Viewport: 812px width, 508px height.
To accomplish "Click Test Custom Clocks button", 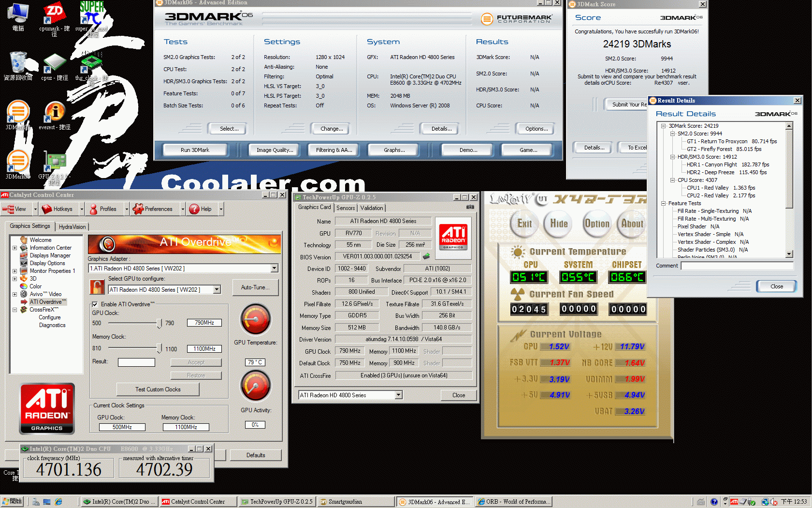I will (158, 389).
